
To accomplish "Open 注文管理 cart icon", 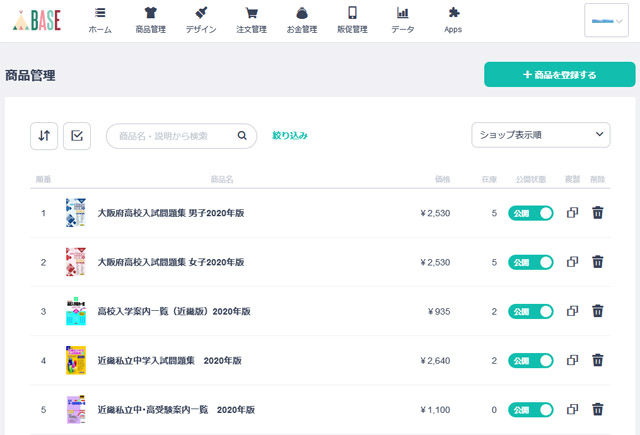I will (x=251, y=13).
